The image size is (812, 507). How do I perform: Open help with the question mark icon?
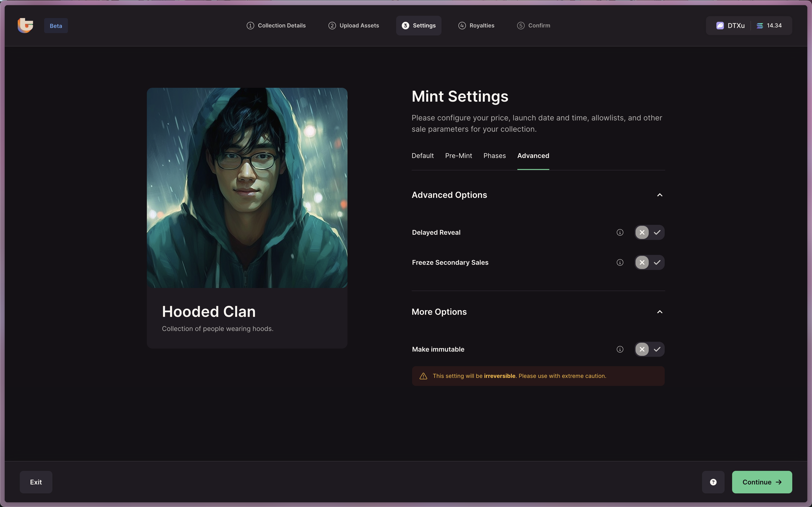[x=713, y=482]
